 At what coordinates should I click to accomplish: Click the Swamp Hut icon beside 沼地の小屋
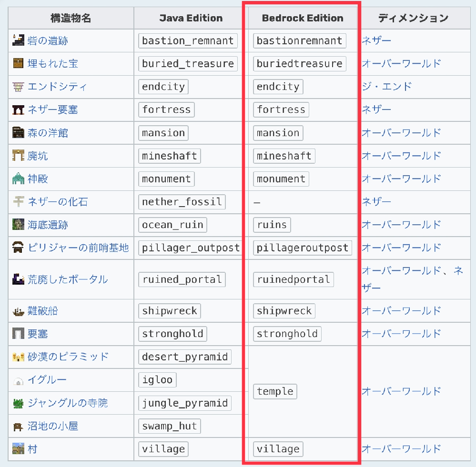click(18, 426)
